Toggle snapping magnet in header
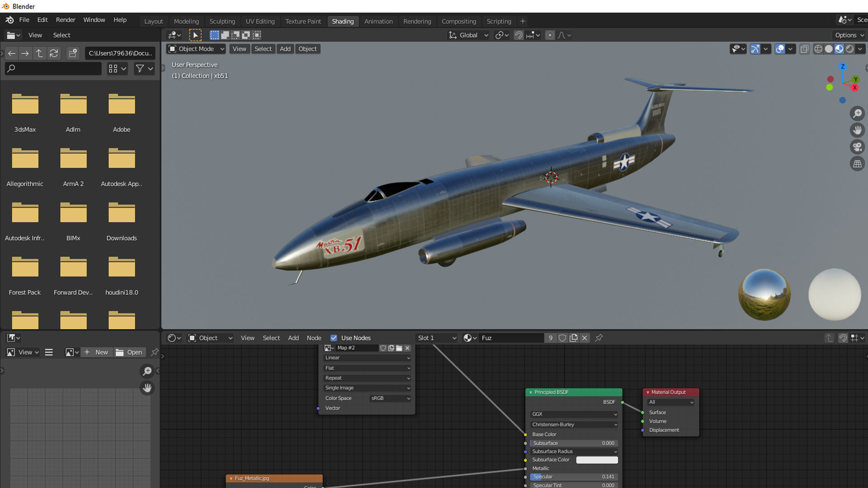 coord(519,35)
